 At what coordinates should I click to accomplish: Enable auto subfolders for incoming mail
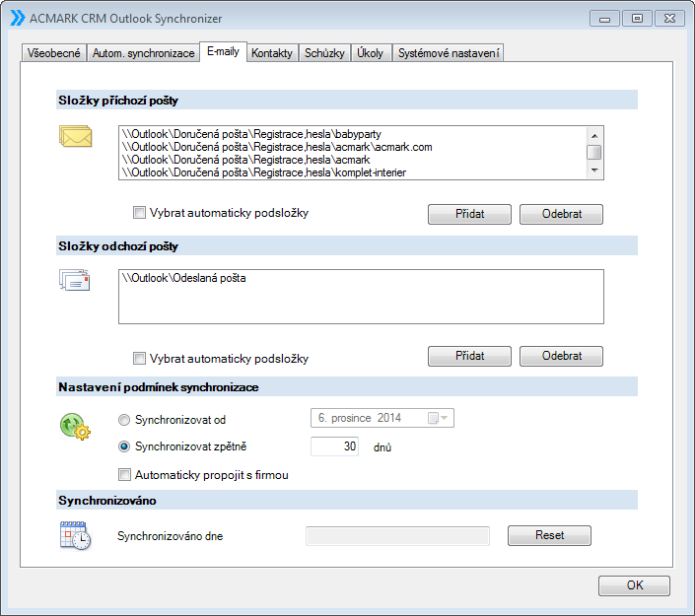coord(139,213)
